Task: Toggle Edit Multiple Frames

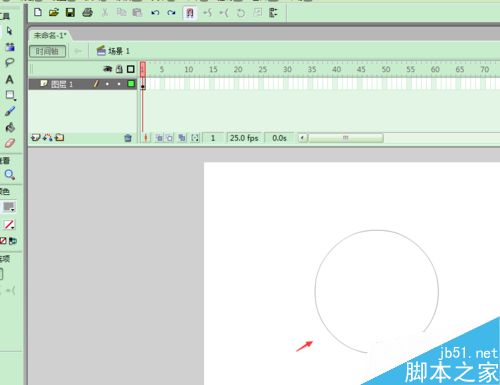Action: pyautogui.click(x=182, y=138)
